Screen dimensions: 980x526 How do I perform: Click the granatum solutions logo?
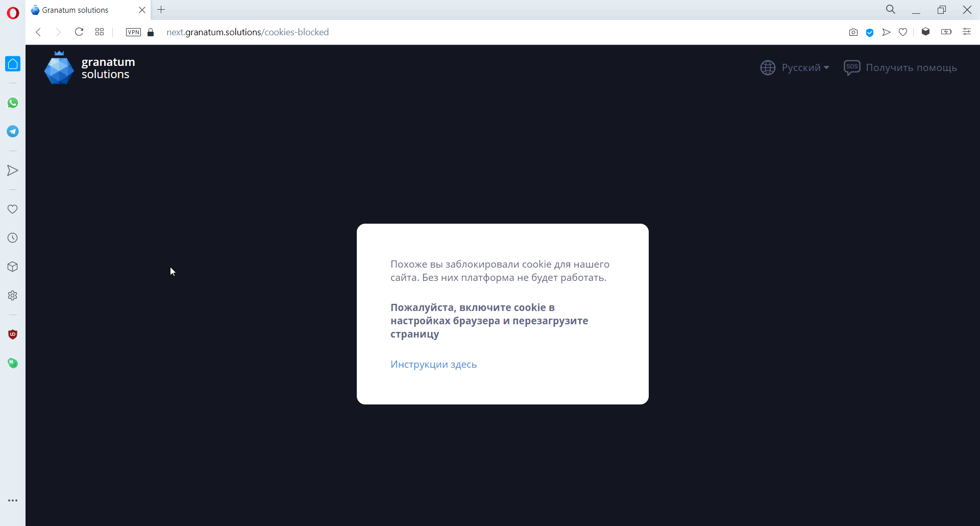pos(90,67)
